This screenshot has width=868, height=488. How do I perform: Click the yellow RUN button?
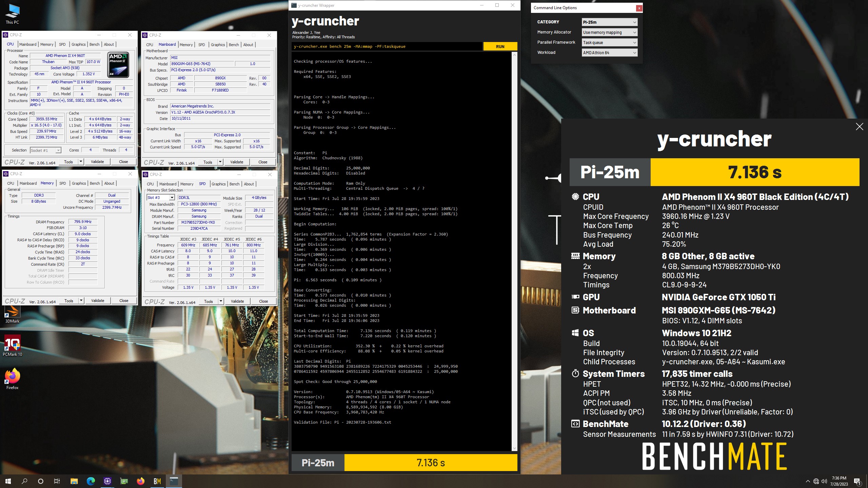[x=500, y=46]
